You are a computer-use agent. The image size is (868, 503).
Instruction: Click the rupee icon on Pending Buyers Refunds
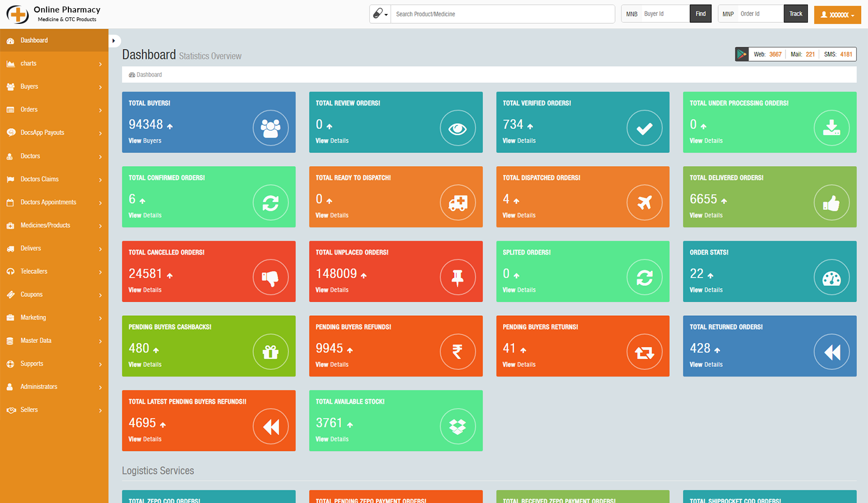[458, 352]
